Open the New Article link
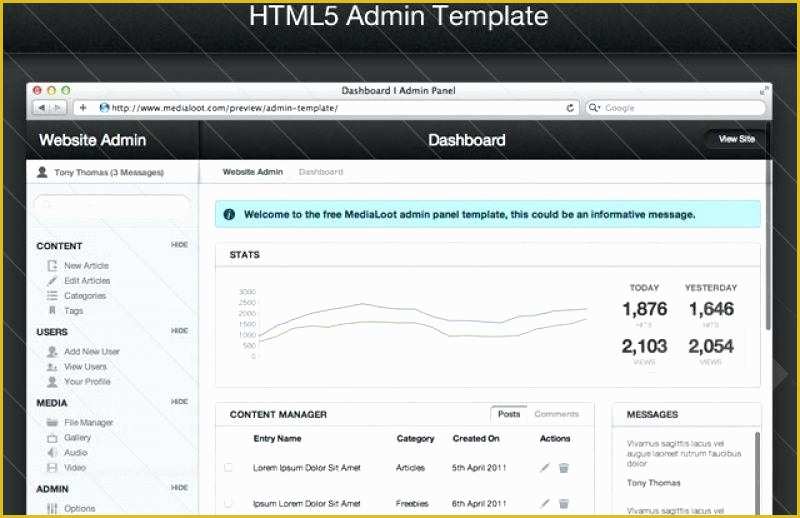 click(86, 266)
